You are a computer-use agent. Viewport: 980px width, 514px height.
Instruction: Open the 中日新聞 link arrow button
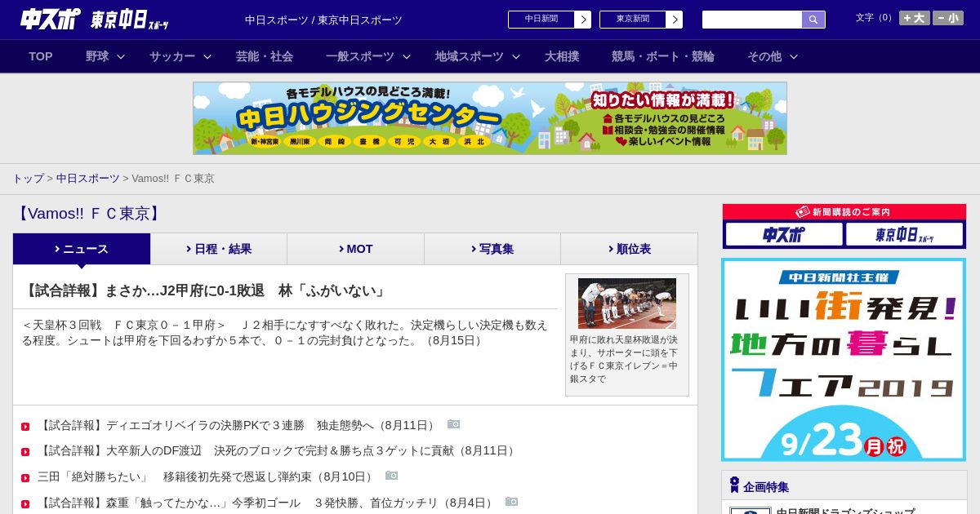582,20
